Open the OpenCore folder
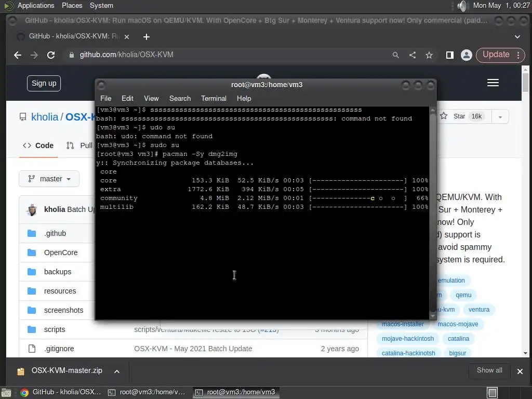This screenshot has width=532, height=399. click(x=61, y=253)
